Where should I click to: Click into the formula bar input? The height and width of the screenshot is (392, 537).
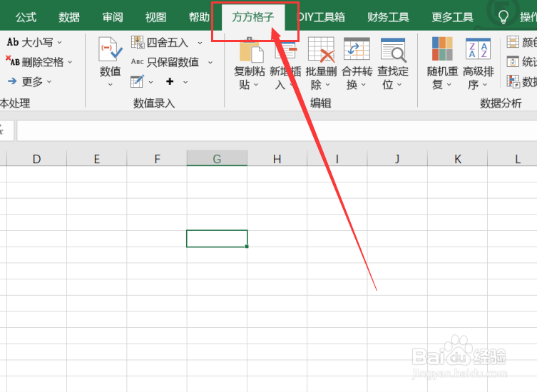coord(277,130)
